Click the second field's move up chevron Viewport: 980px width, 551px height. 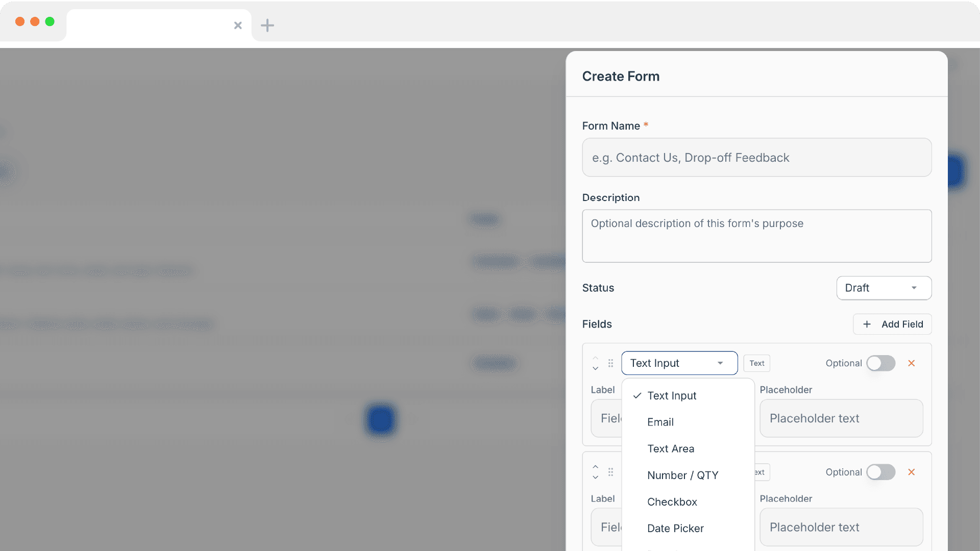595,467
